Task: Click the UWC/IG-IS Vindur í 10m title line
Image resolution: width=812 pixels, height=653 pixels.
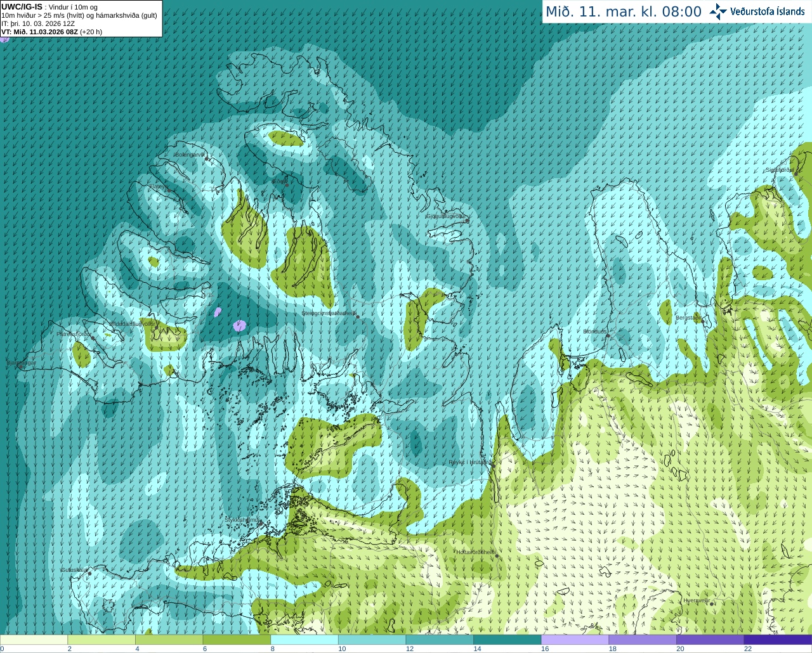Action: [50, 6]
